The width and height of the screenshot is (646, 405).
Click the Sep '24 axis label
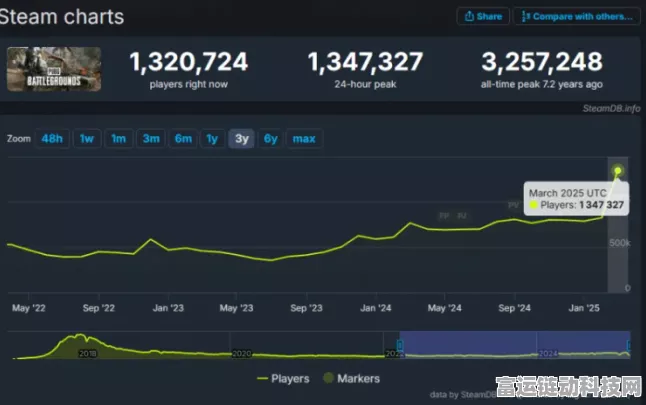click(x=515, y=308)
